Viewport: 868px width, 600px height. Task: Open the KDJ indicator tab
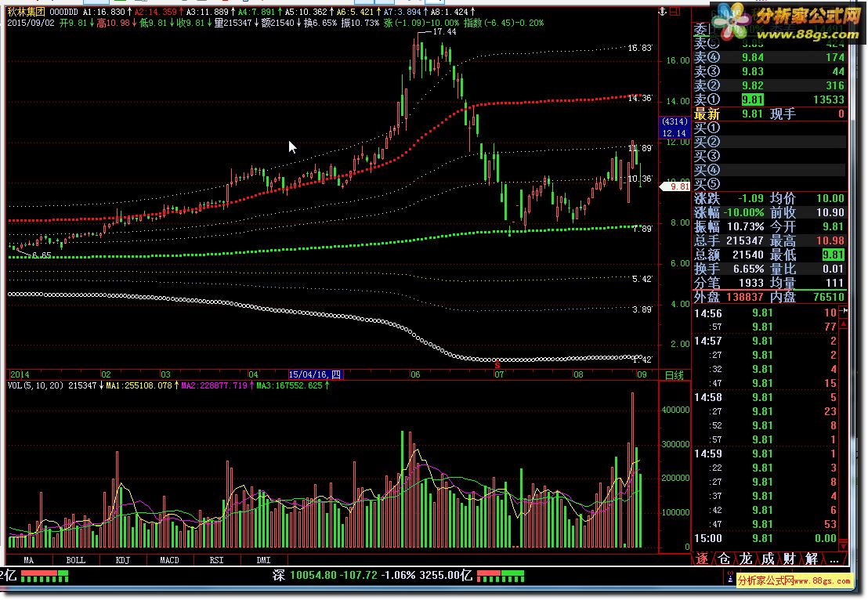(123, 560)
